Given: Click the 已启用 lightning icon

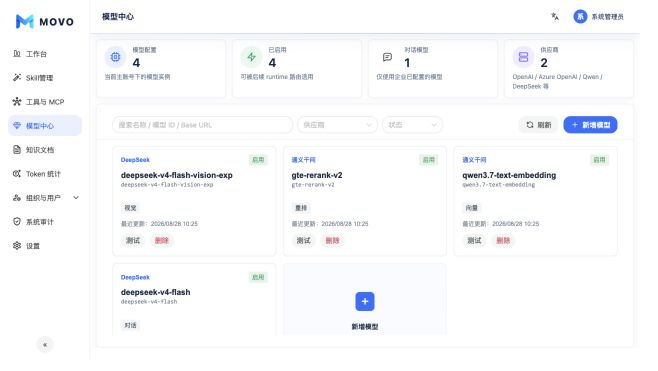Looking at the screenshot, I should pyautogui.click(x=251, y=57).
